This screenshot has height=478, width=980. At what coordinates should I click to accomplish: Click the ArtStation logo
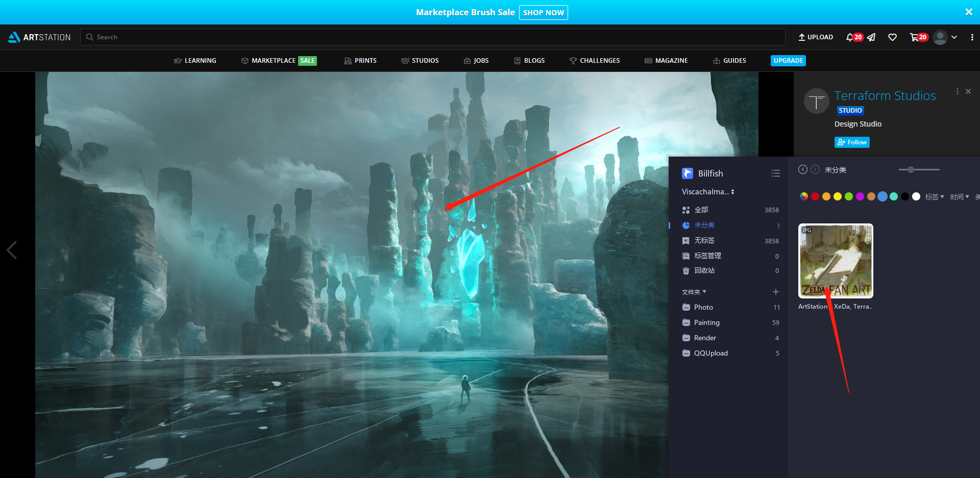tap(39, 37)
